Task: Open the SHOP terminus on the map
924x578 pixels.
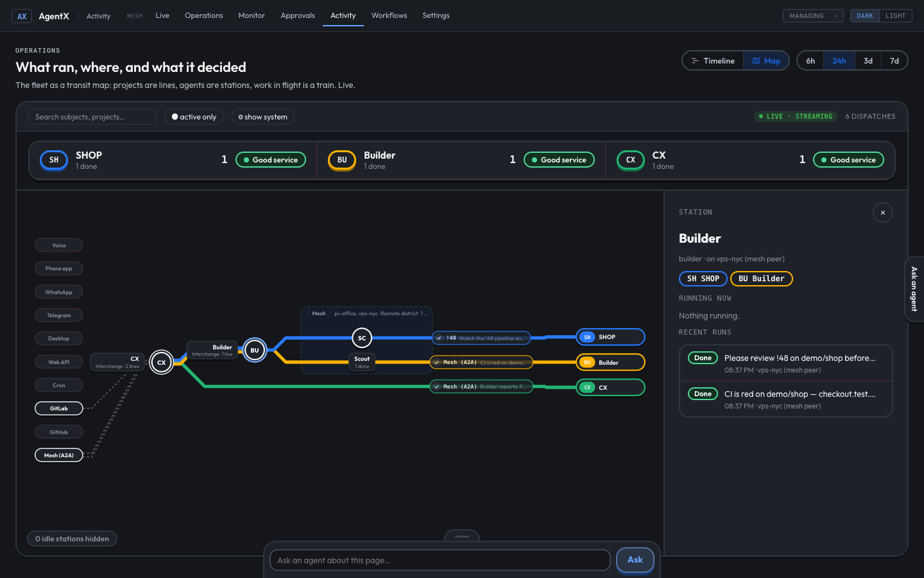Action: [610, 337]
